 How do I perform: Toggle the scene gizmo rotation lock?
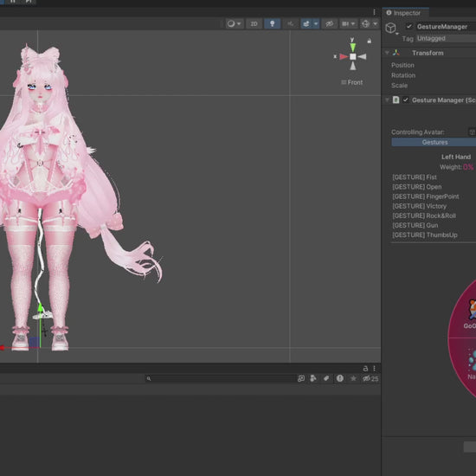pyautogui.click(x=370, y=41)
